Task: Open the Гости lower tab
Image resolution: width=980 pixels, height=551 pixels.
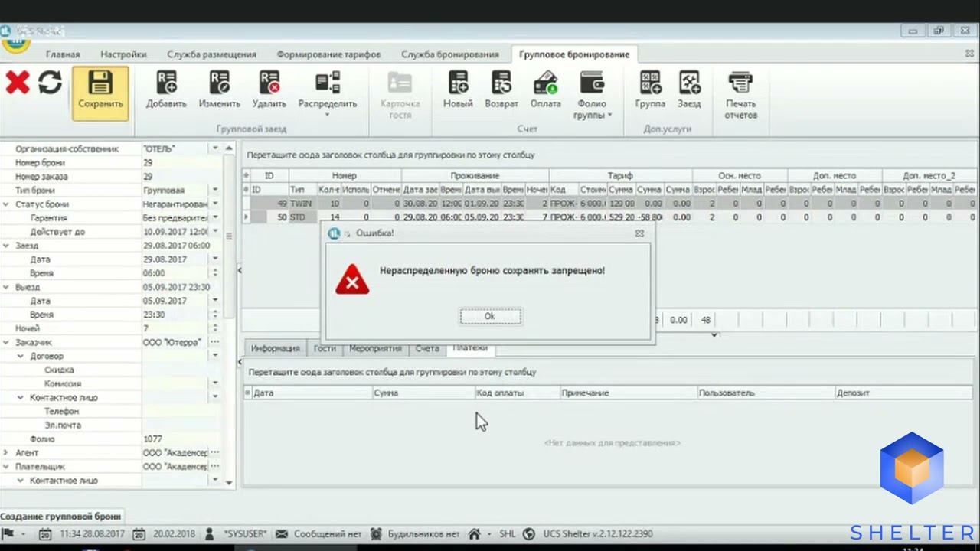Action: click(325, 348)
